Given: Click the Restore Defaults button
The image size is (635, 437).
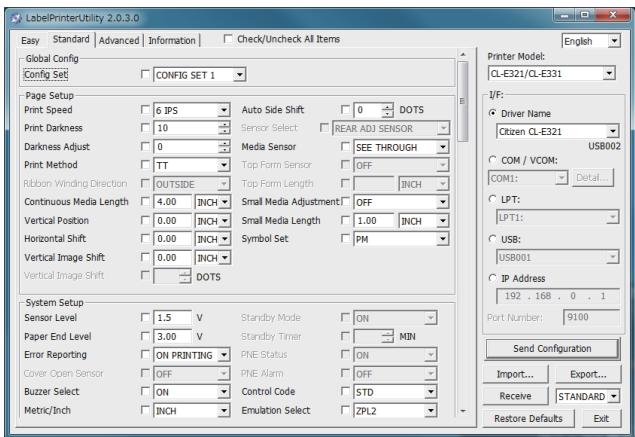Looking at the screenshot, I should (528, 418).
